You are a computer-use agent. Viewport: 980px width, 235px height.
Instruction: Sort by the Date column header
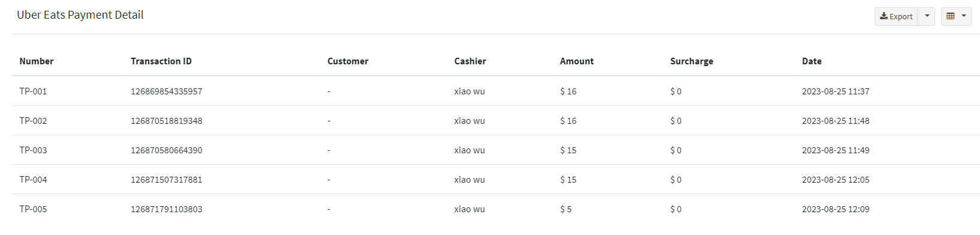(811, 61)
